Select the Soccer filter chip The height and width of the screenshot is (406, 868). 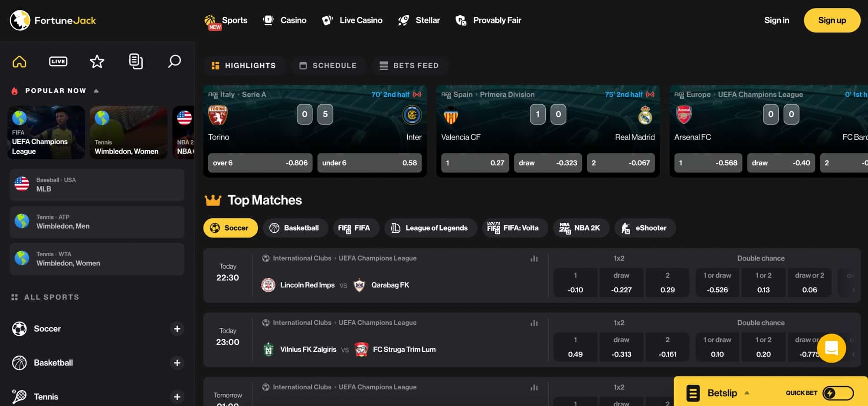click(x=230, y=228)
